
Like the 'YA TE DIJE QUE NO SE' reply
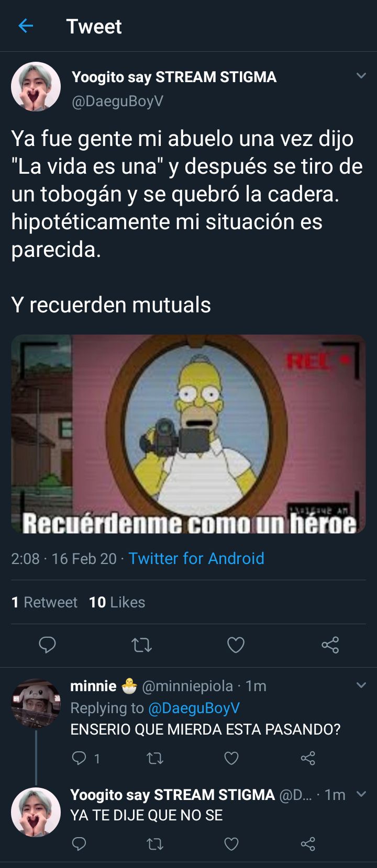pyautogui.click(x=231, y=844)
